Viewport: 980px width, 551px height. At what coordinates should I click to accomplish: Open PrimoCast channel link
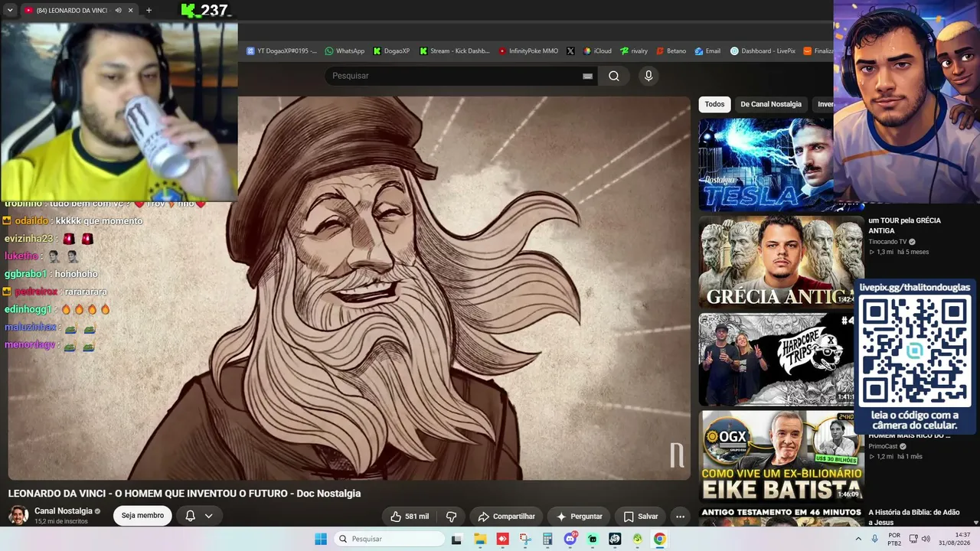(x=883, y=446)
